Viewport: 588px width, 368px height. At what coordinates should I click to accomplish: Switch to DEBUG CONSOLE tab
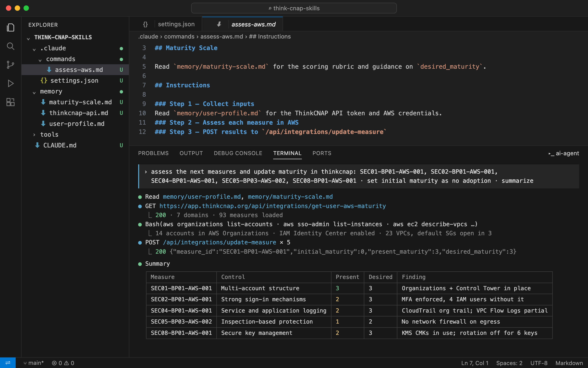point(238,153)
